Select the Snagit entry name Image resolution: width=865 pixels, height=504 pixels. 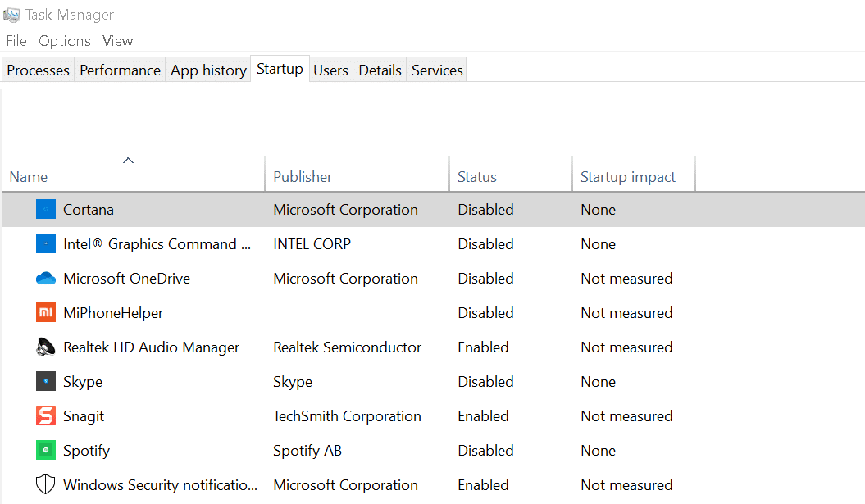pyautogui.click(x=84, y=416)
